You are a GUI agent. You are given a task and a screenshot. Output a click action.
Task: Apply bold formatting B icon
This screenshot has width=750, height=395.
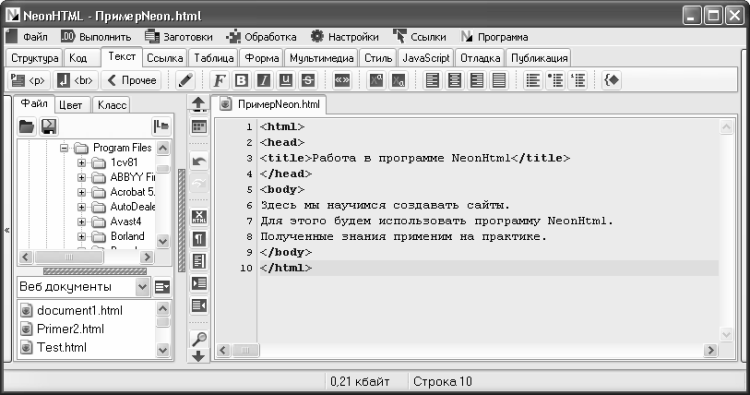tap(242, 80)
